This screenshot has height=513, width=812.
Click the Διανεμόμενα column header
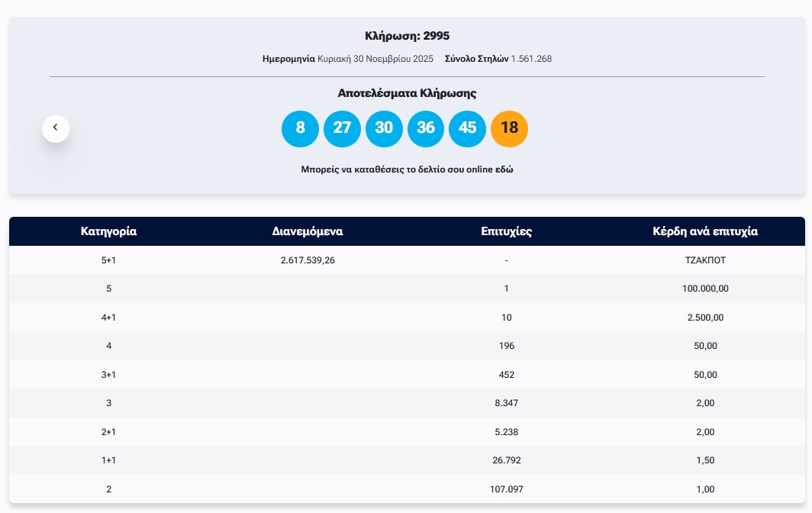click(x=308, y=231)
